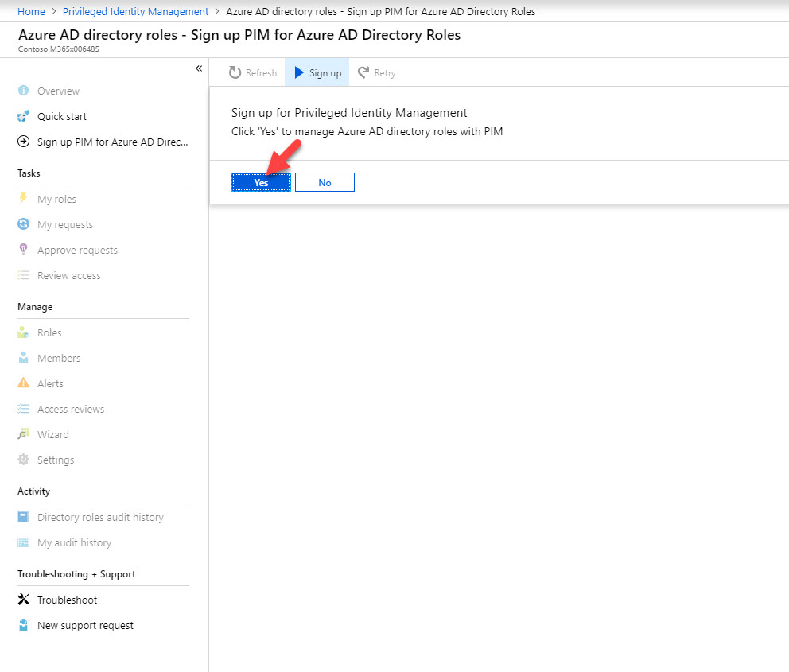This screenshot has width=789, height=672.
Task: Click the Contoso M365x006485 tenant text
Action: tap(58, 49)
